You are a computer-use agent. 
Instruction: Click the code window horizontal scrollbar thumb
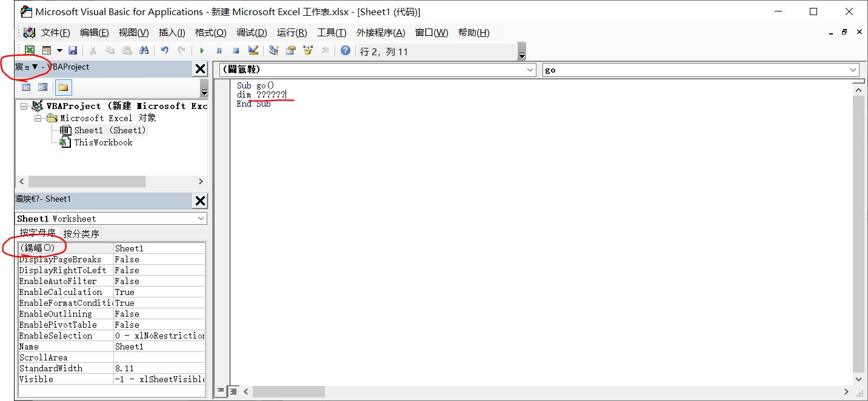click(x=289, y=392)
